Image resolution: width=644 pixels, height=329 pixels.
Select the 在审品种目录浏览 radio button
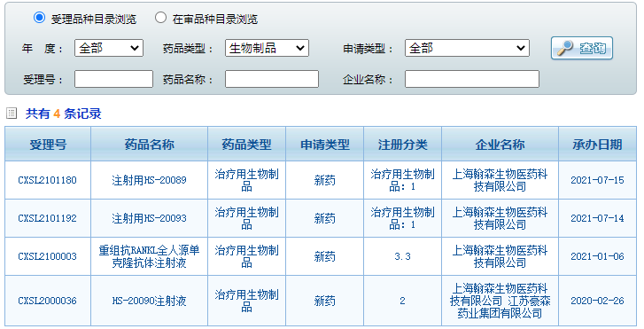(160, 18)
